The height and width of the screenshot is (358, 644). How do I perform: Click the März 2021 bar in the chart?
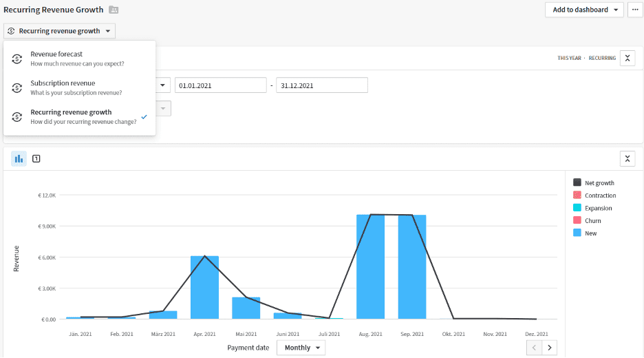click(163, 315)
